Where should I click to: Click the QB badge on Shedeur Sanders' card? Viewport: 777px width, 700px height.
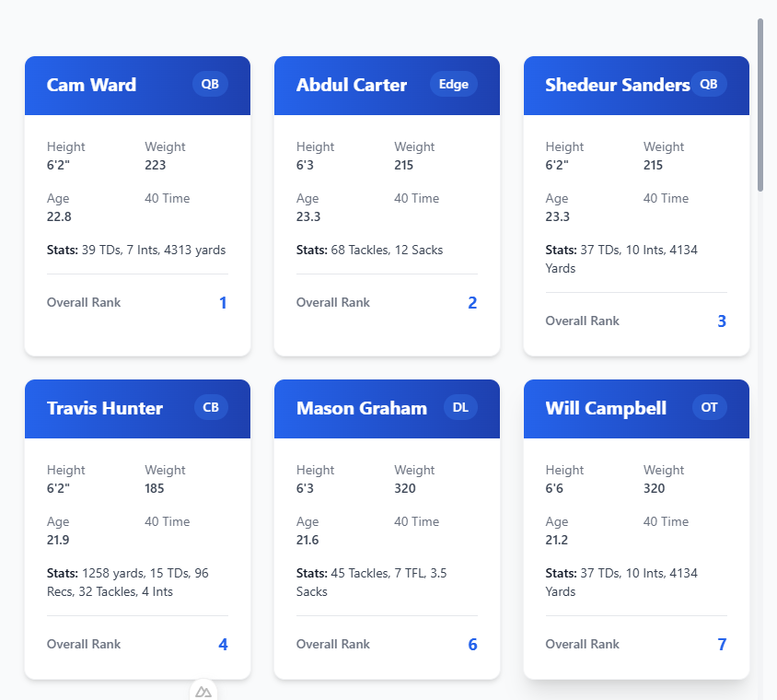point(708,84)
